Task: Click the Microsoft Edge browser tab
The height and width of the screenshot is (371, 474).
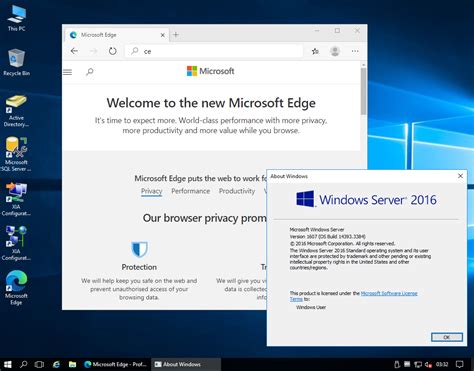Action: pos(117,35)
